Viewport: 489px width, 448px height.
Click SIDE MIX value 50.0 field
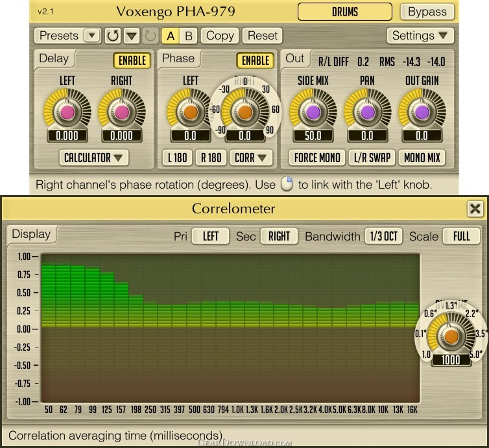[313, 136]
